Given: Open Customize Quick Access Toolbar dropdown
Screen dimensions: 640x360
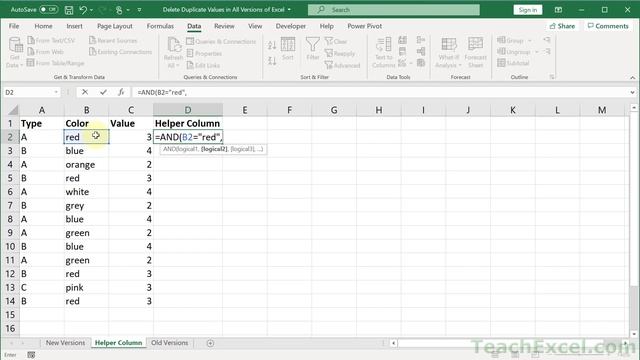Looking at the screenshot, I should 139,10.
